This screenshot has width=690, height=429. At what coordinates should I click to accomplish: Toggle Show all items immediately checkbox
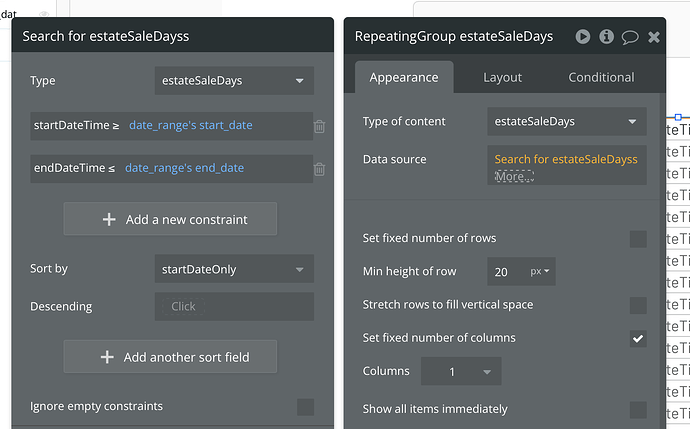[x=638, y=409]
